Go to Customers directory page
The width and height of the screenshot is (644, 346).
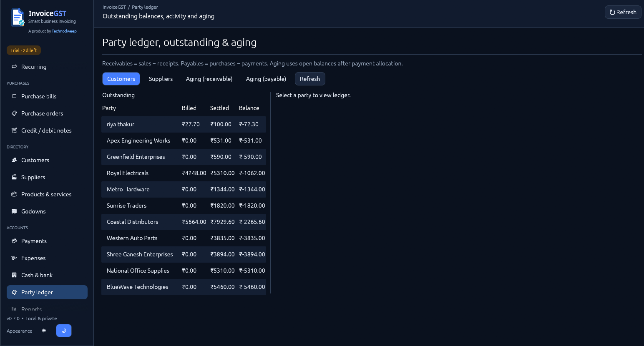(47, 160)
